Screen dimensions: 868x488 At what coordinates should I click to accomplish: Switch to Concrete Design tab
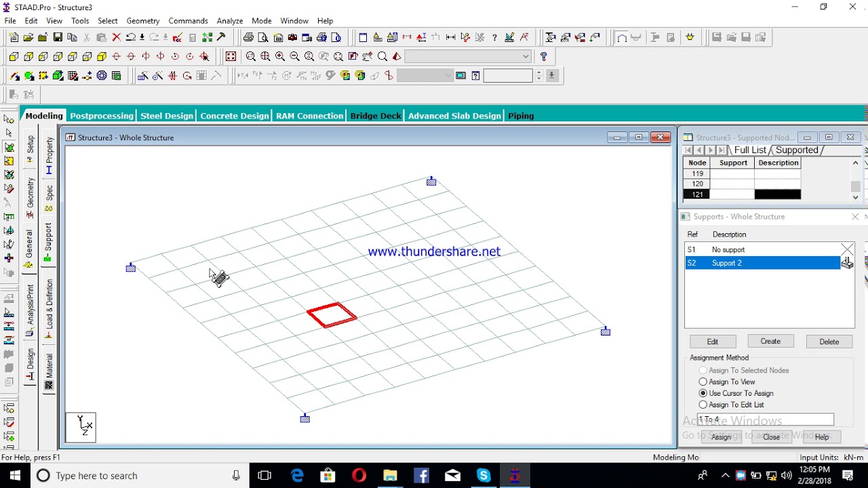tap(234, 116)
